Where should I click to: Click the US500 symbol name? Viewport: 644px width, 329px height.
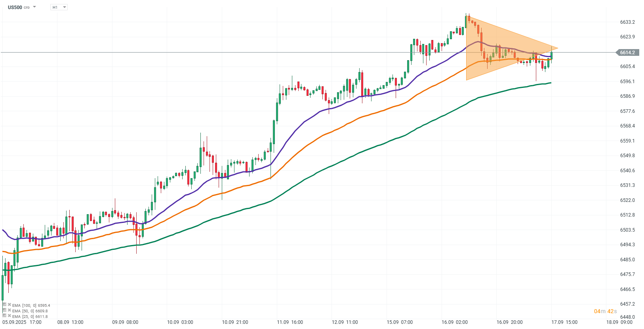coord(15,7)
